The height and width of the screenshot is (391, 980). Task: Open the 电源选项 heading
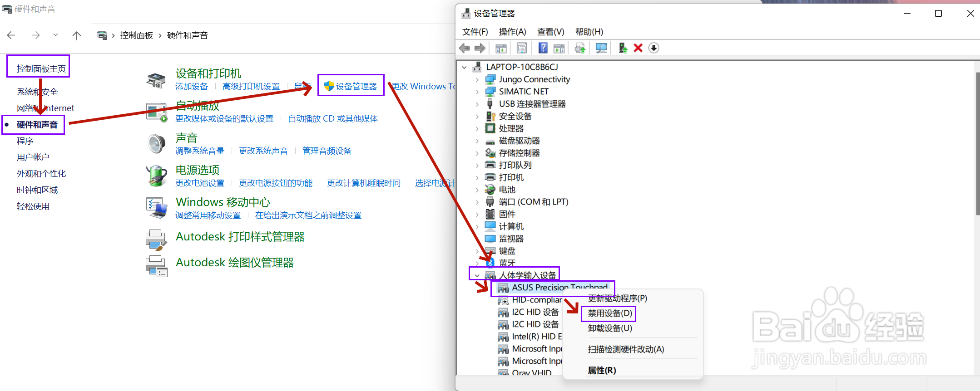(x=198, y=170)
